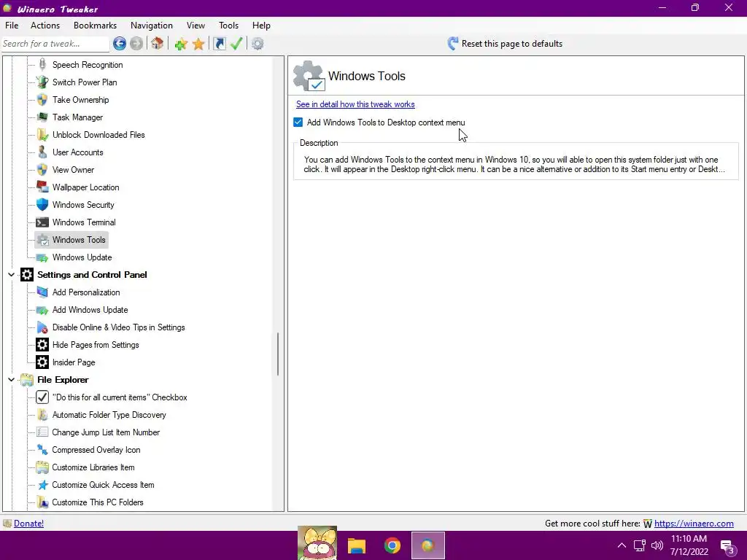This screenshot has width=747, height=560.
Task: Open the bookmarks yellow star icon
Action: pos(198,44)
